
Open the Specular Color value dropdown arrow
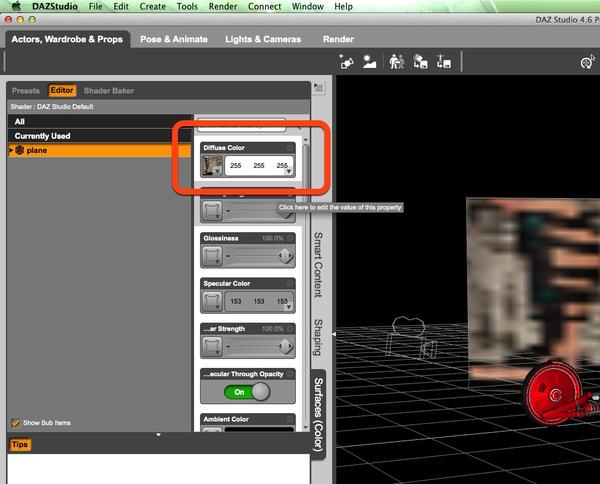[289, 307]
